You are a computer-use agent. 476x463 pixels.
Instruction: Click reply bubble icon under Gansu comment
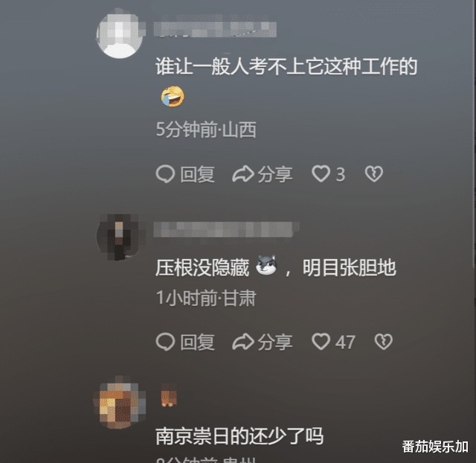tap(165, 342)
